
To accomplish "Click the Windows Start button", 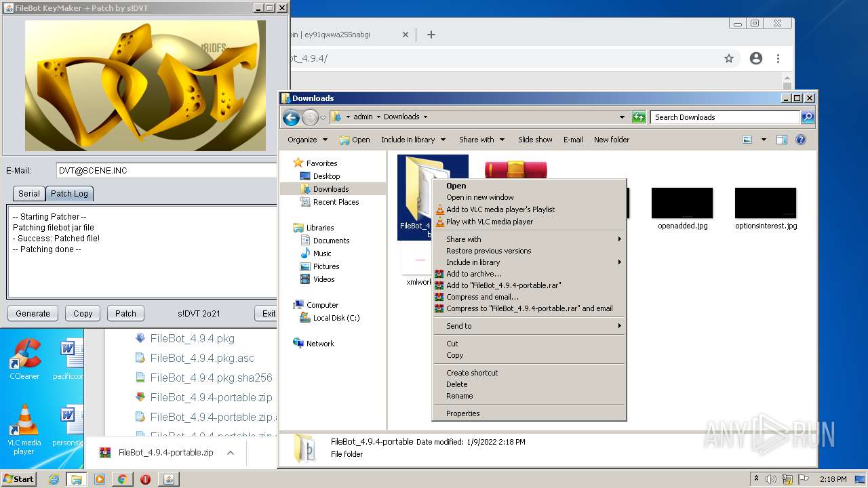I will pyautogui.click(x=19, y=479).
